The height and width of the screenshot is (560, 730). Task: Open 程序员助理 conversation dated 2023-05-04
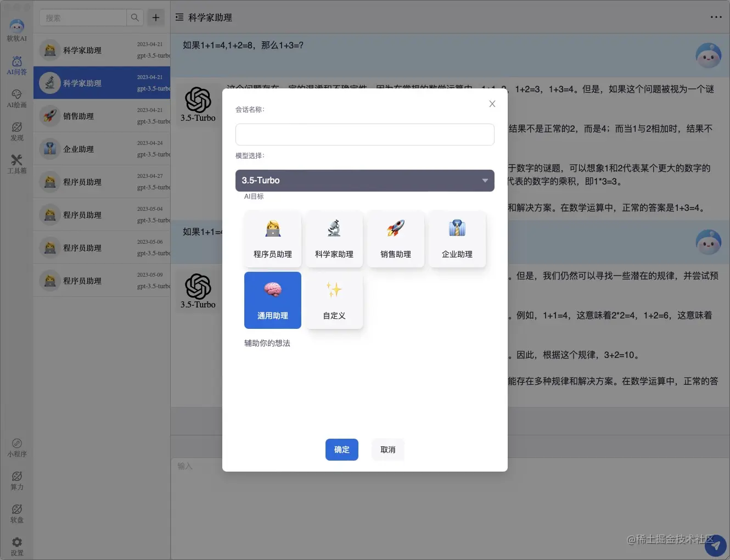click(102, 215)
